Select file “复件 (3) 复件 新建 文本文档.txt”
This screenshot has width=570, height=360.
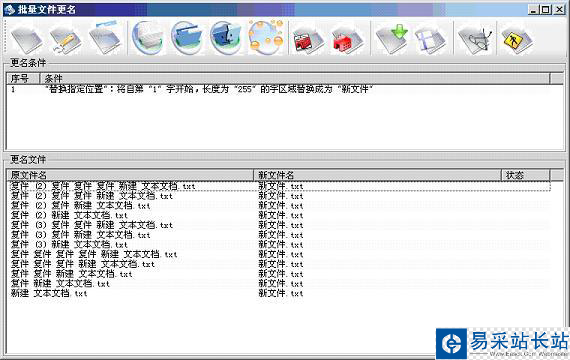(80, 235)
